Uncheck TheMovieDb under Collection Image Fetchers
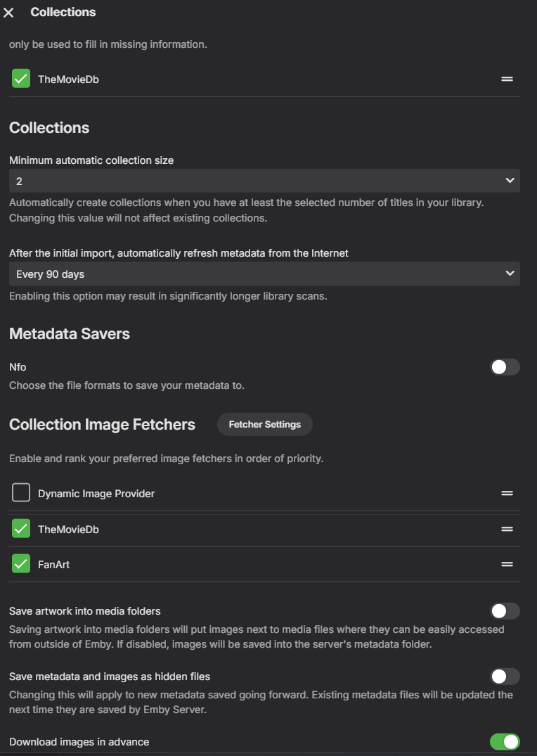The image size is (537, 756). click(20, 528)
